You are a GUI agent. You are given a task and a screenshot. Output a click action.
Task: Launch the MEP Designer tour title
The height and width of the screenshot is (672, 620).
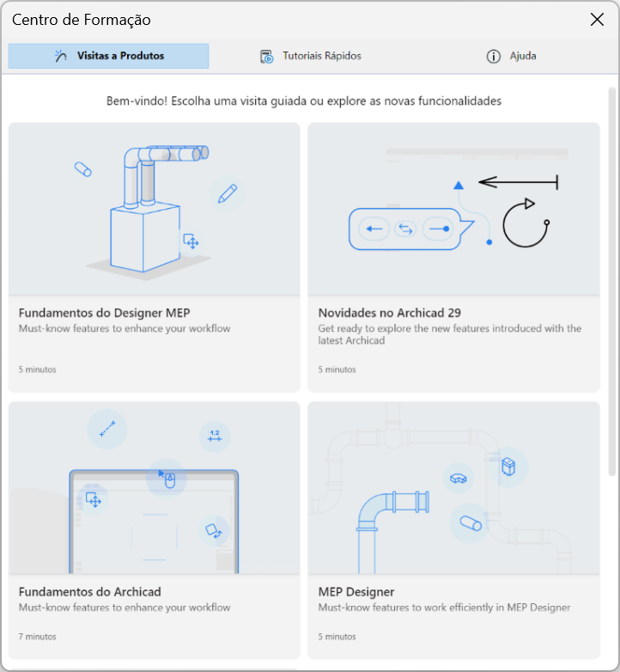tap(356, 592)
